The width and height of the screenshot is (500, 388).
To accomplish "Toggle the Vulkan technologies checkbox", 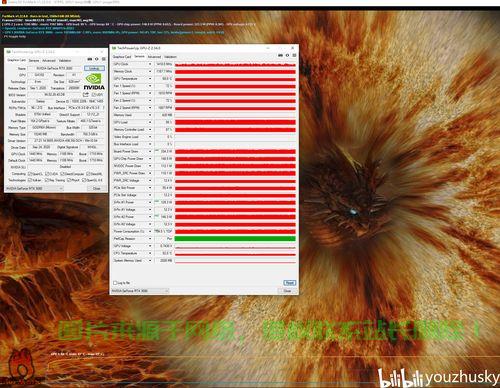I will pyautogui.click(x=30, y=180).
